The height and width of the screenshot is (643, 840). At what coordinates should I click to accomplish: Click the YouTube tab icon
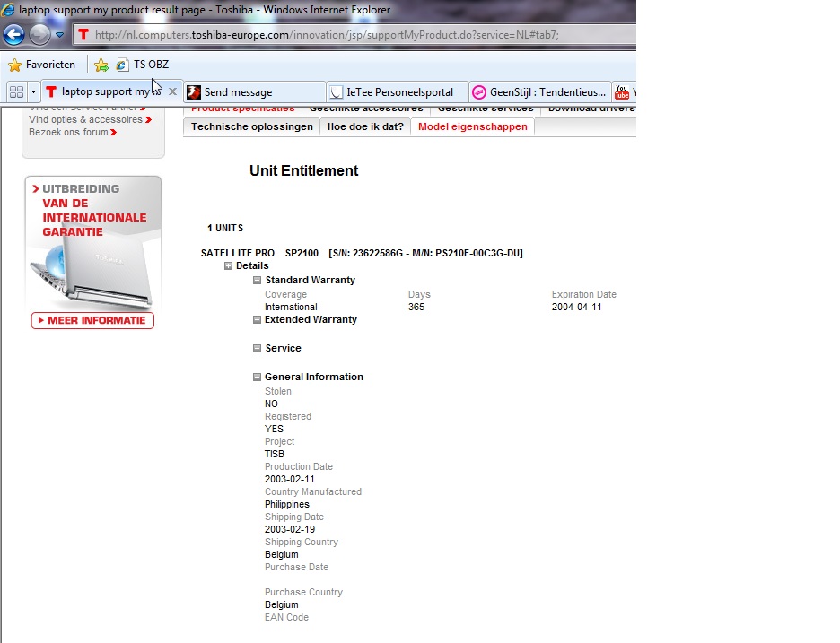pos(622,92)
